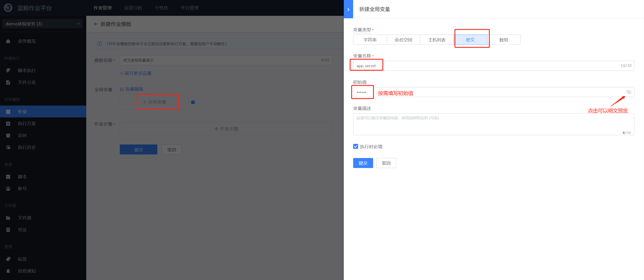Click the 脚本 terminal icon
644x280 pixels.
(8, 177)
